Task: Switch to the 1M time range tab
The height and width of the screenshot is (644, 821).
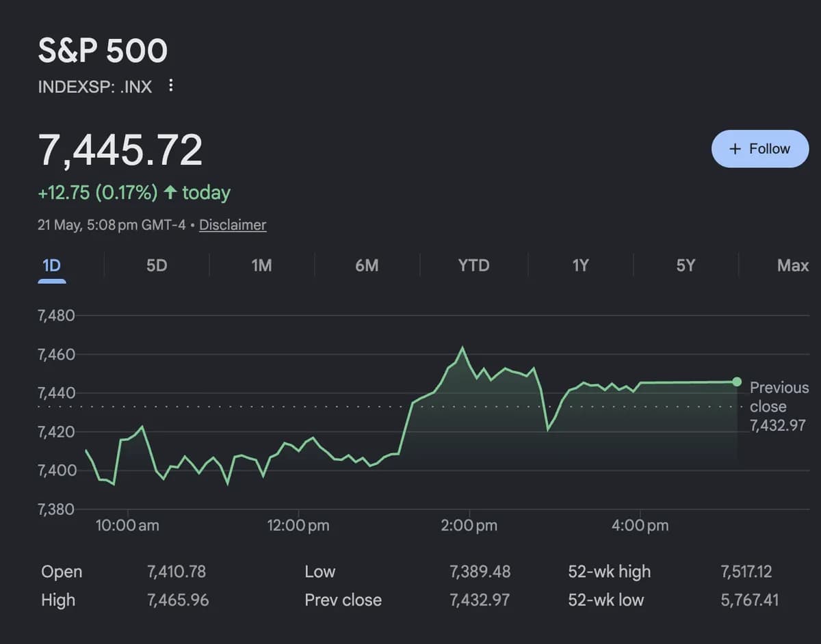Action: coord(261,265)
